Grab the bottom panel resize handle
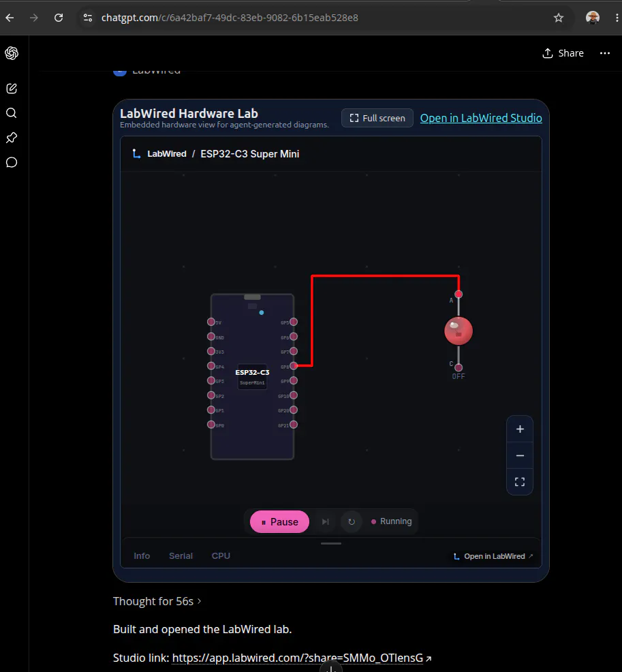622x672 pixels. (x=331, y=543)
